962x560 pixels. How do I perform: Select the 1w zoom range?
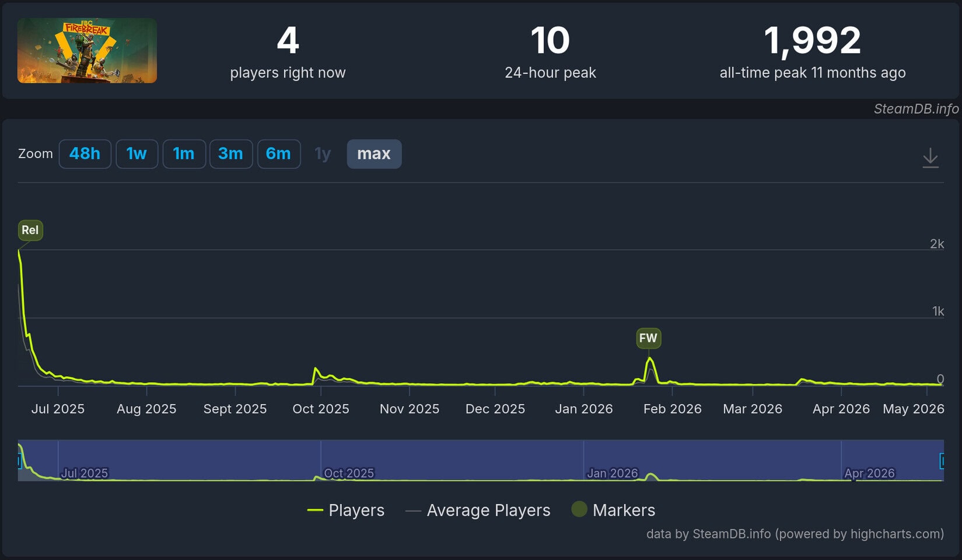[137, 154]
